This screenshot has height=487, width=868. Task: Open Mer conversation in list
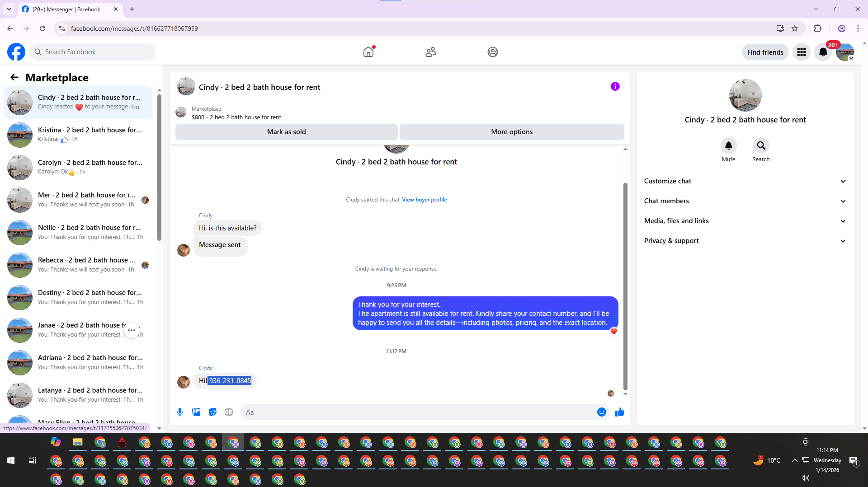tap(78, 200)
